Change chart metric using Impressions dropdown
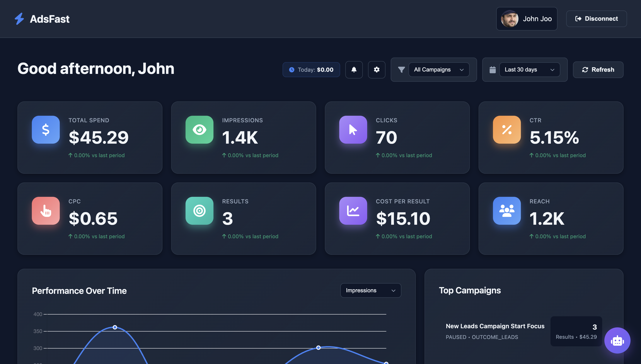641x364 pixels. 370,290
